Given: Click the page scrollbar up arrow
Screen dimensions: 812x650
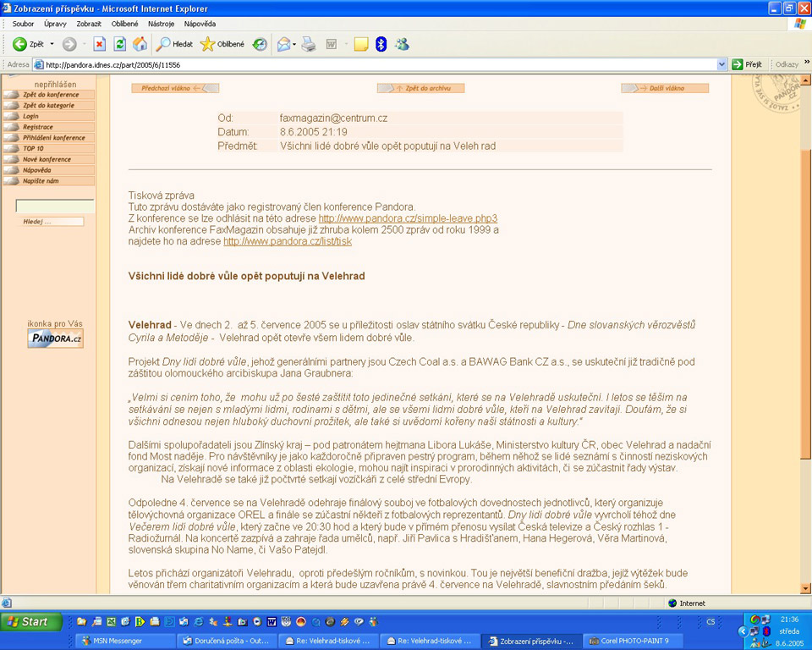Looking at the screenshot, I should click(x=805, y=80).
